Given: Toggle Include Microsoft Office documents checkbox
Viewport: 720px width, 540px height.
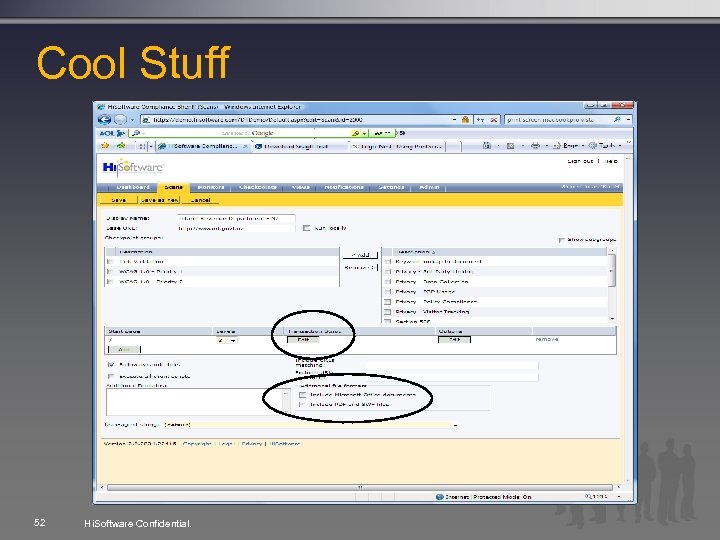Looking at the screenshot, I should point(302,395).
